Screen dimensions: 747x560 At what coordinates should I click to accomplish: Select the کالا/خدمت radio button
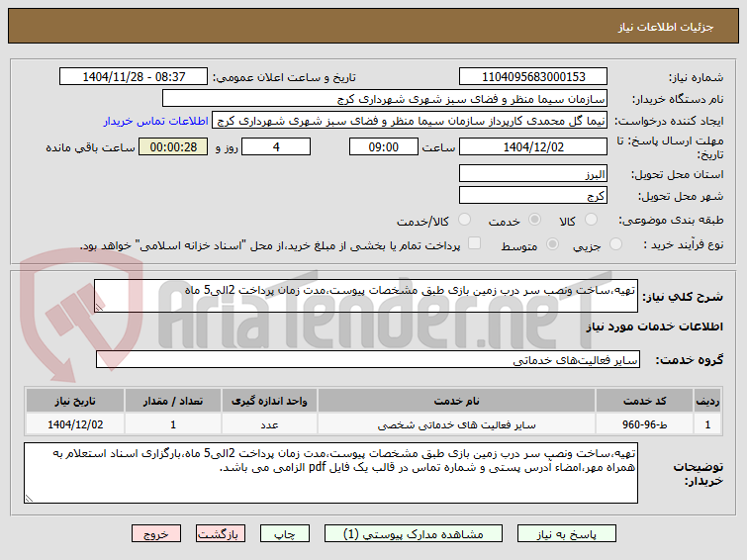point(464,220)
